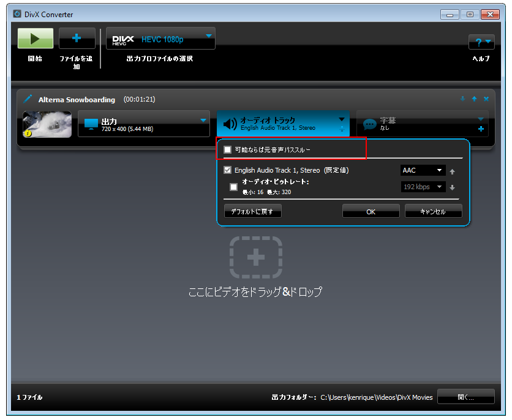512x420 pixels.
Task: Minimize the DivX Converter window
Action: (450, 15)
